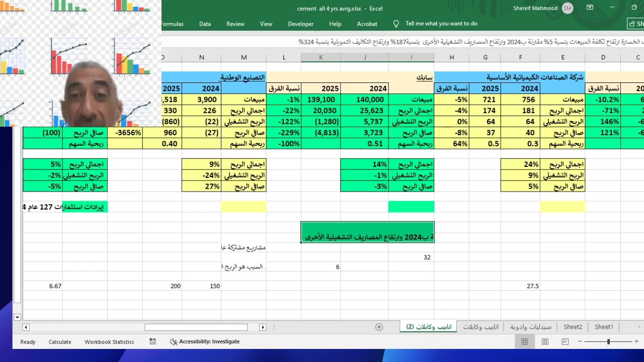644x362 pixels.
Task: Select cell with value 25,623
Action: click(365, 111)
